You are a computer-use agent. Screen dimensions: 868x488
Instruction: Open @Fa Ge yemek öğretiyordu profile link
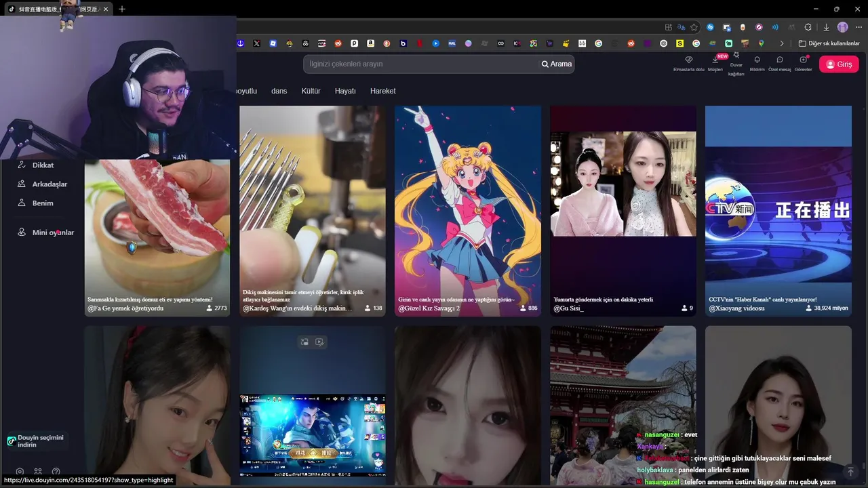coord(125,308)
